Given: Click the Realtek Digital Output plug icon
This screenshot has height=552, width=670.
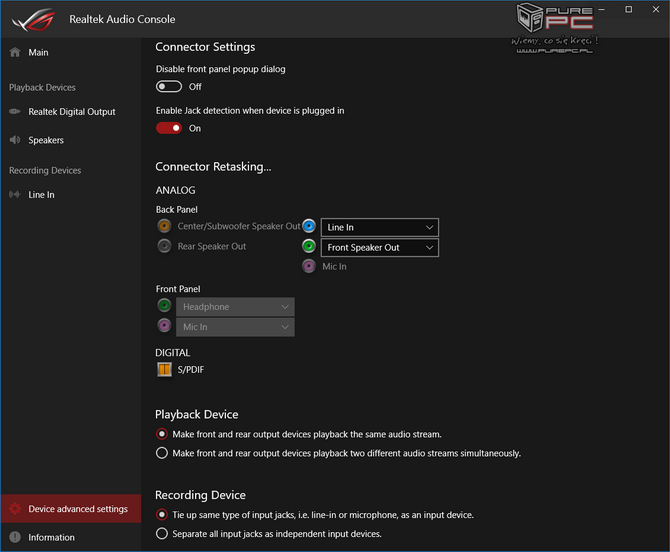Looking at the screenshot, I should (15, 112).
